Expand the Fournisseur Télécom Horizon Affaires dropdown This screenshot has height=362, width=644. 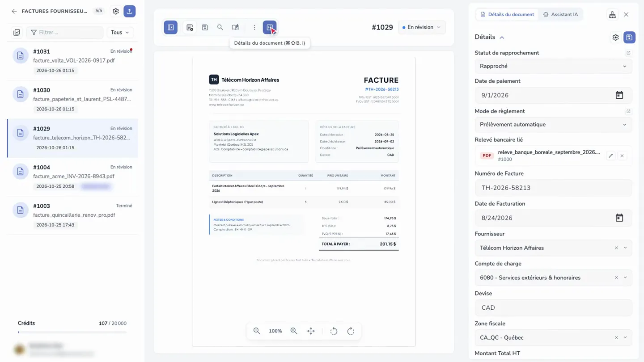(x=625, y=248)
